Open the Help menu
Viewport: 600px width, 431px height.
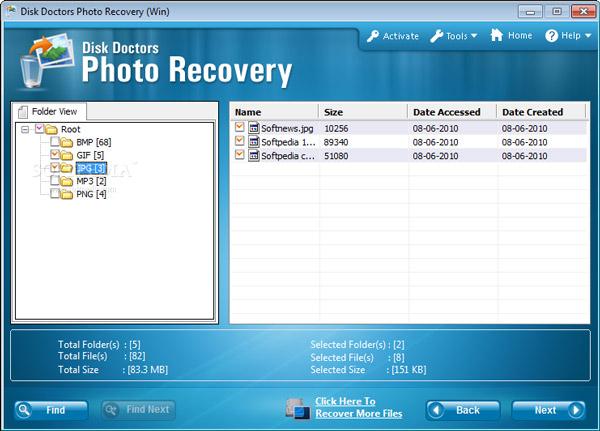point(568,36)
